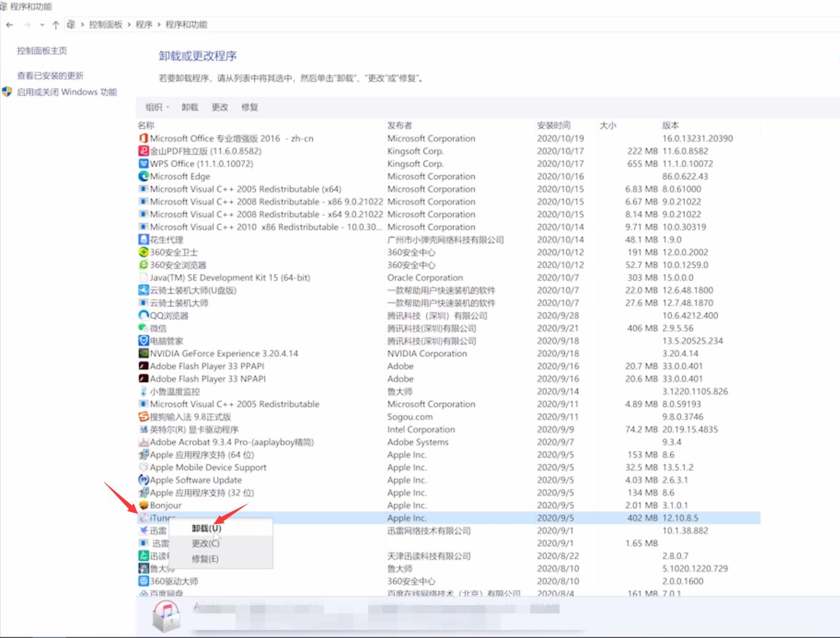Click version 86.0.622.43 cell

[685, 176]
